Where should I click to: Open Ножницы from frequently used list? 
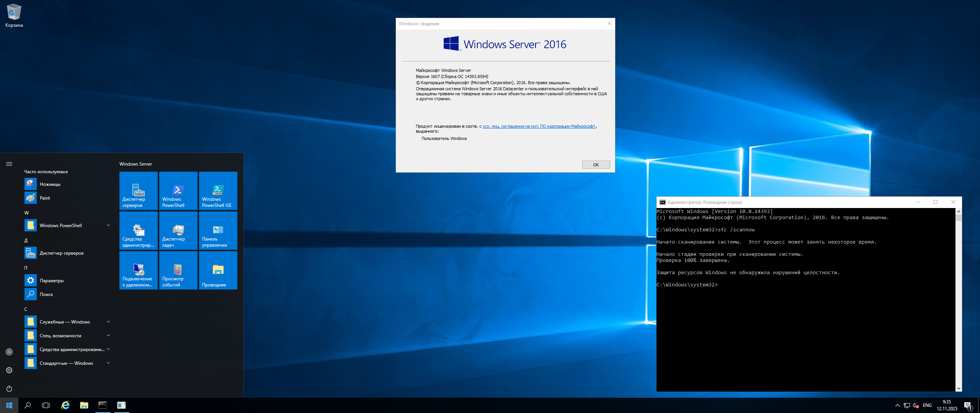tap(50, 184)
